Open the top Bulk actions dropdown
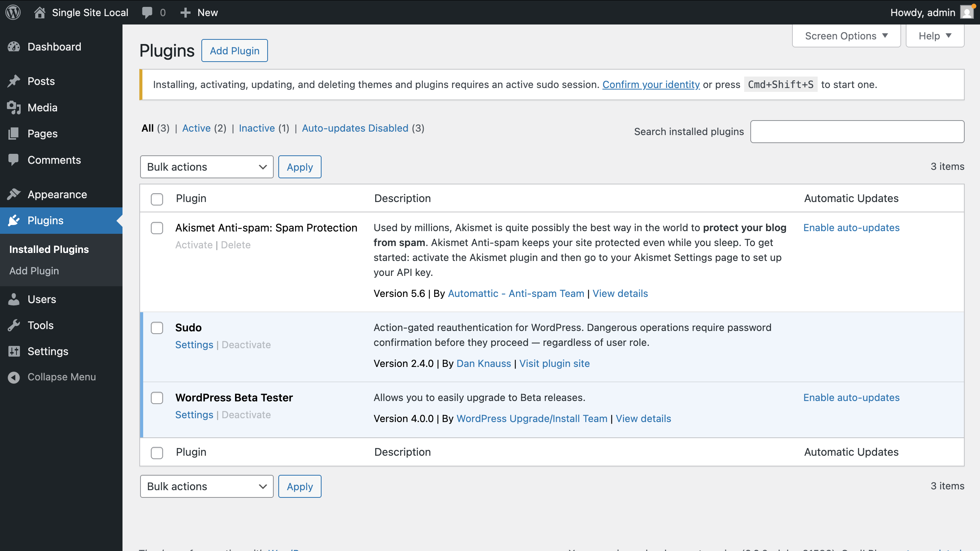The image size is (980, 551). [207, 167]
